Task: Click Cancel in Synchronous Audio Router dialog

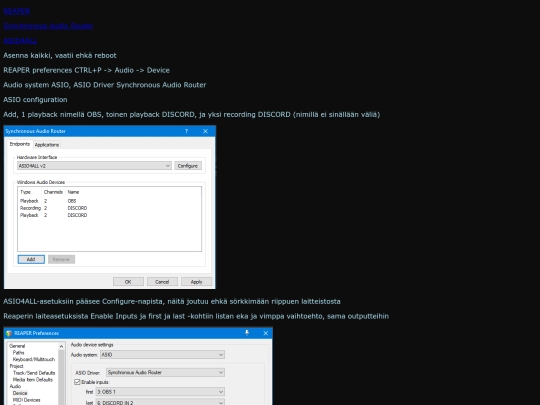Action: (x=162, y=282)
